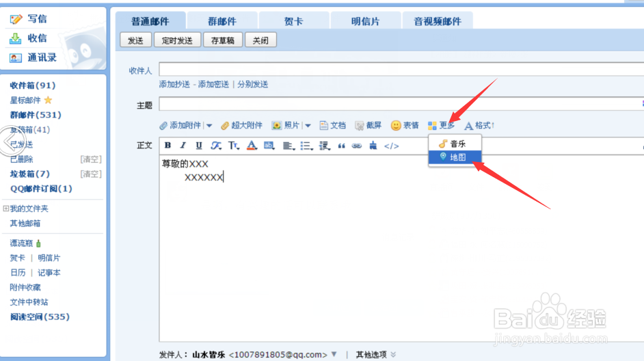Open 其他邮箱 in the sidebar
This screenshot has width=644, height=361.
click(25, 224)
